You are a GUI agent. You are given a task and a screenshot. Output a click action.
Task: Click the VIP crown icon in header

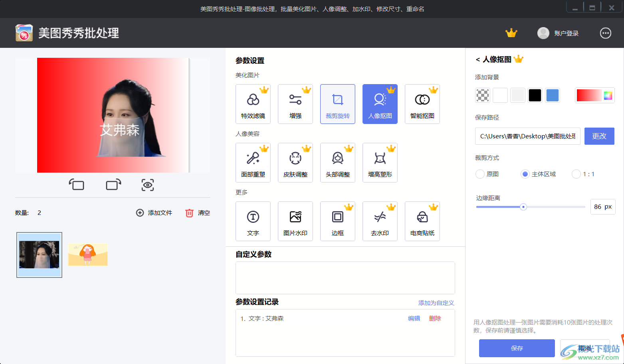511,33
